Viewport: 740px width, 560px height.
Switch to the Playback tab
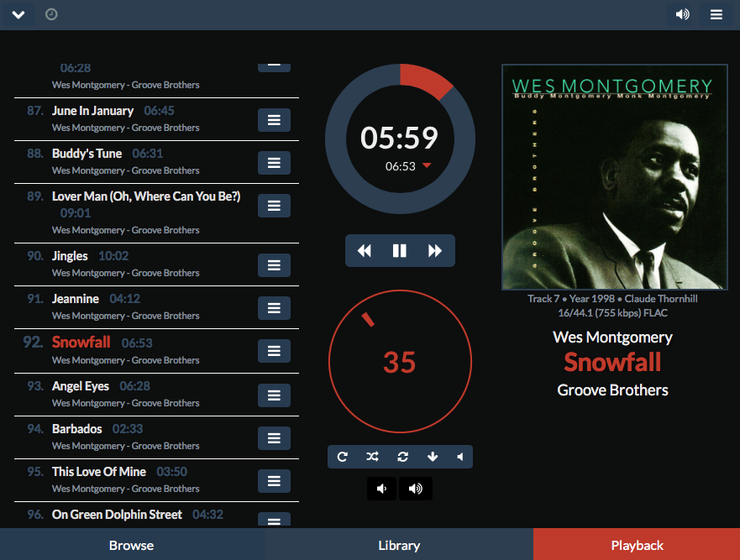[637, 546]
